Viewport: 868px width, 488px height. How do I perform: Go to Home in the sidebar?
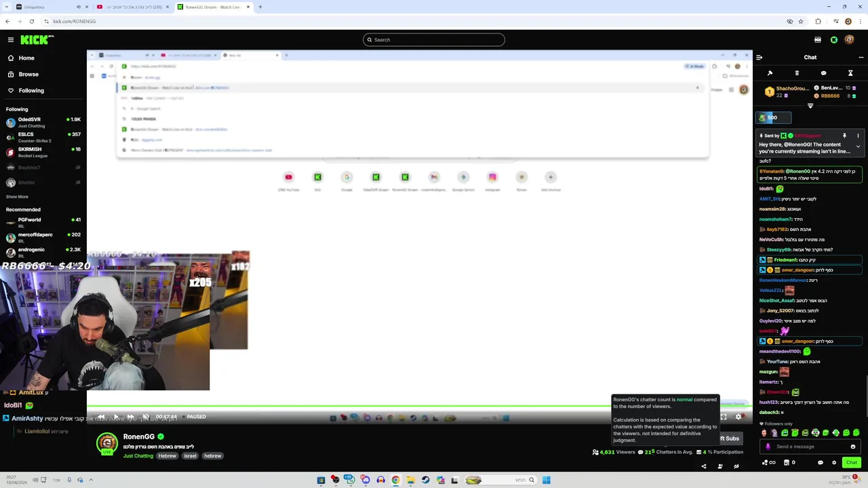pos(26,58)
